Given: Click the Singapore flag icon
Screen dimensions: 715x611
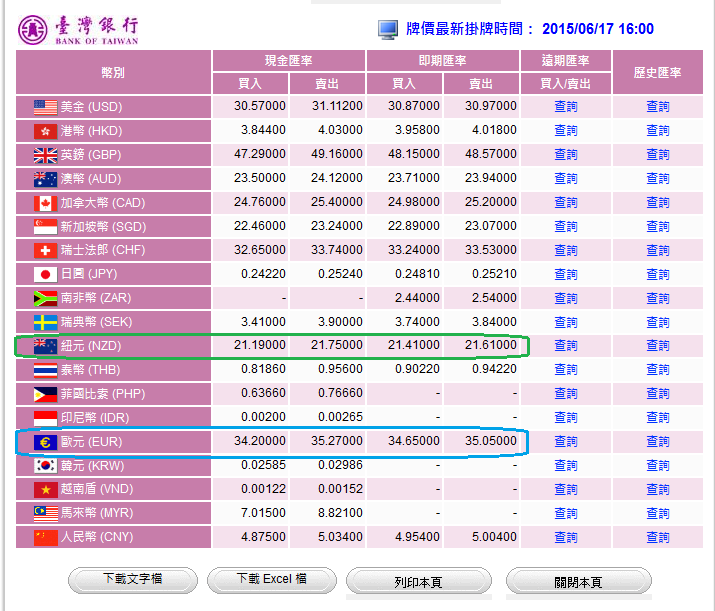Looking at the screenshot, I should click(45, 227).
